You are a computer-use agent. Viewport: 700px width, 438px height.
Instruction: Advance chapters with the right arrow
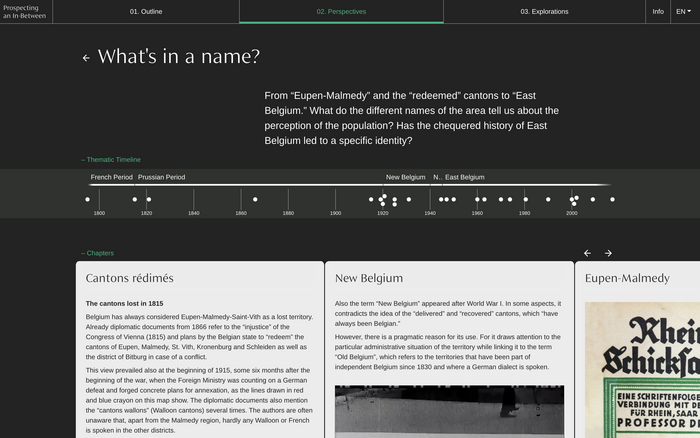608,253
